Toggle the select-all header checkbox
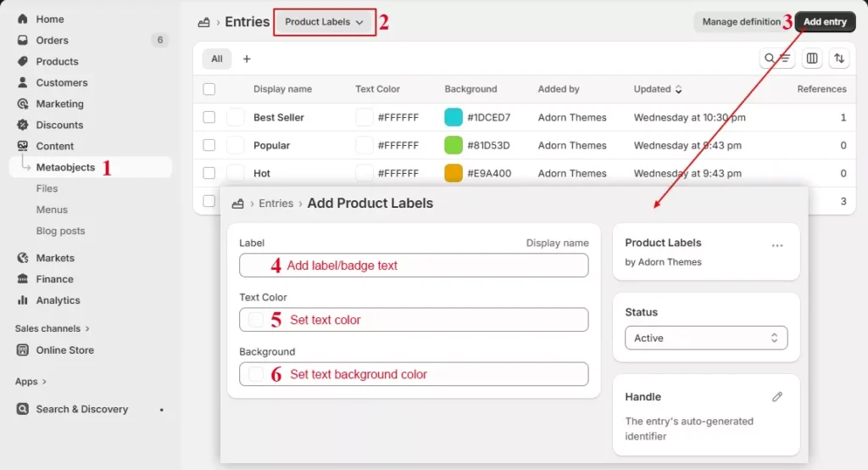 (x=209, y=89)
